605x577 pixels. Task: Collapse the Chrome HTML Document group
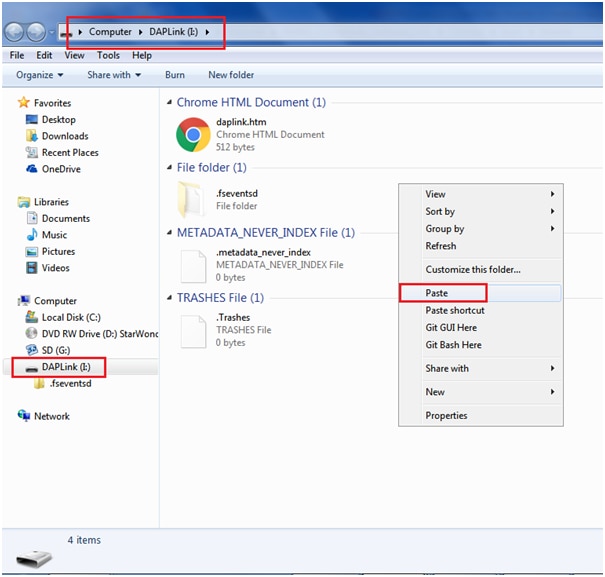tap(169, 102)
